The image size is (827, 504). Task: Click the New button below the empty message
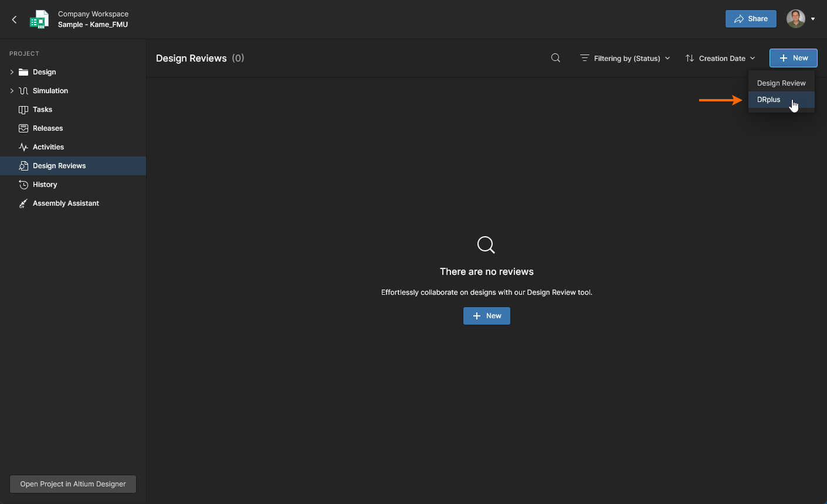[487, 316]
